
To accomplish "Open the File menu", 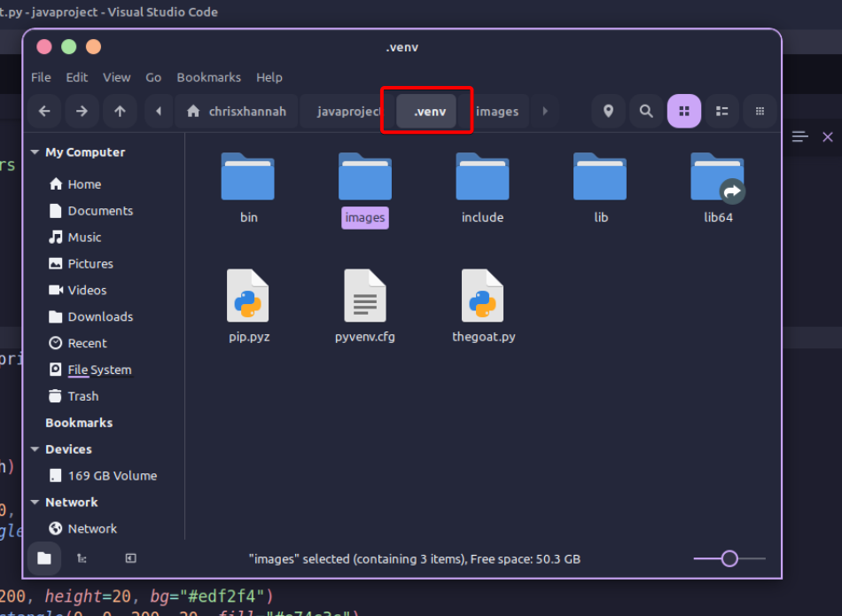I will [x=41, y=77].
